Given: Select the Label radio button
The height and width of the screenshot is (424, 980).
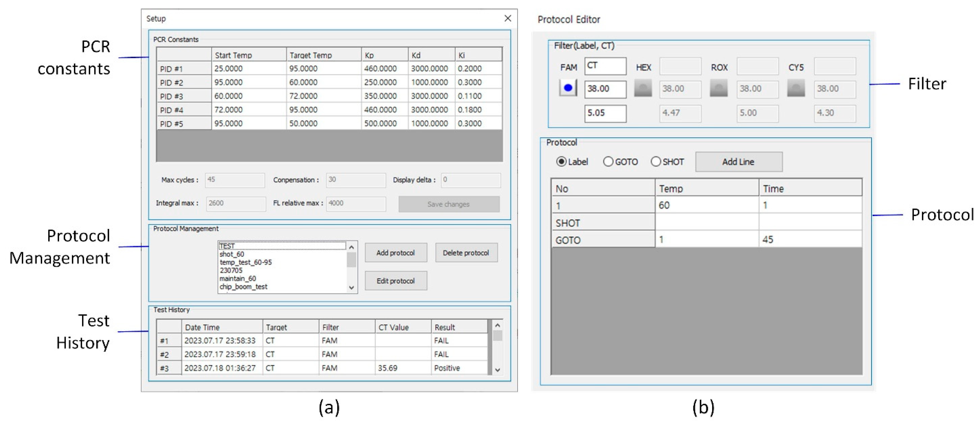Looking at the screenshot, I should click(x=561, y=162).
